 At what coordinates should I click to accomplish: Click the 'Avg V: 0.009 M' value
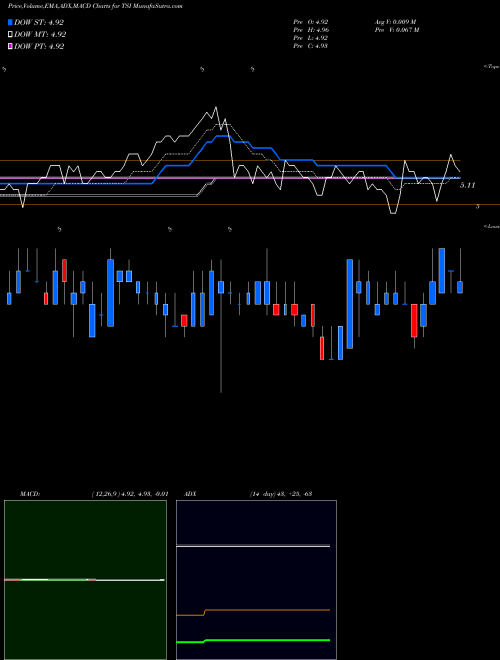coord(395,22)
